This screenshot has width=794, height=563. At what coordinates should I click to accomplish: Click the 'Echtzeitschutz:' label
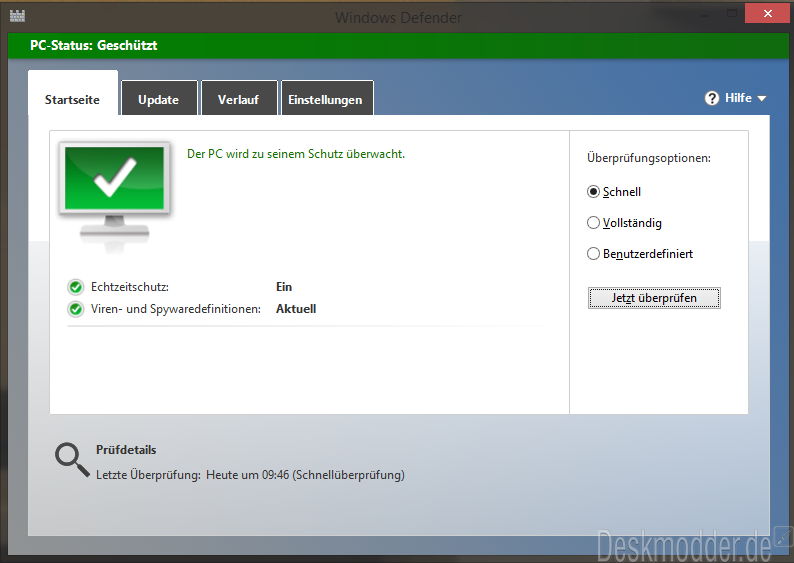pyautogui.click(x=130, y=287)
